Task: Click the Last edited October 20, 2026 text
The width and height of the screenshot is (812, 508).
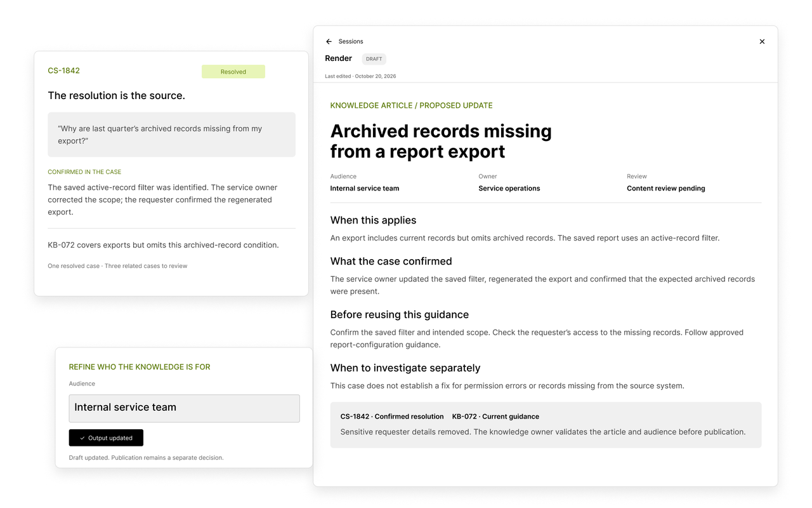Action: point(360,76)
